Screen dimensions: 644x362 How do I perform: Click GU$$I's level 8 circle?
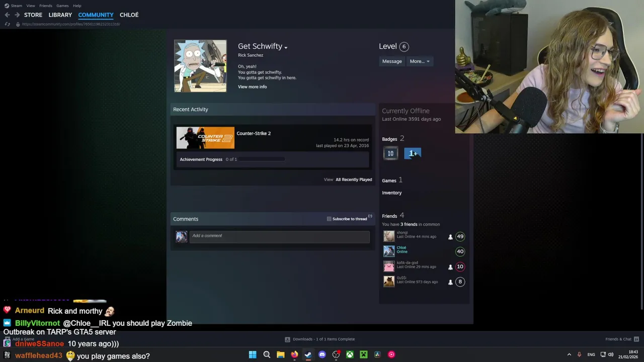460,282
